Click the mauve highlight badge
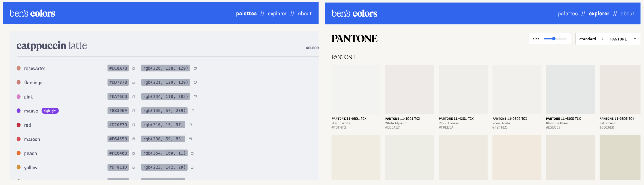644x185 pixels. coord(50,111)
